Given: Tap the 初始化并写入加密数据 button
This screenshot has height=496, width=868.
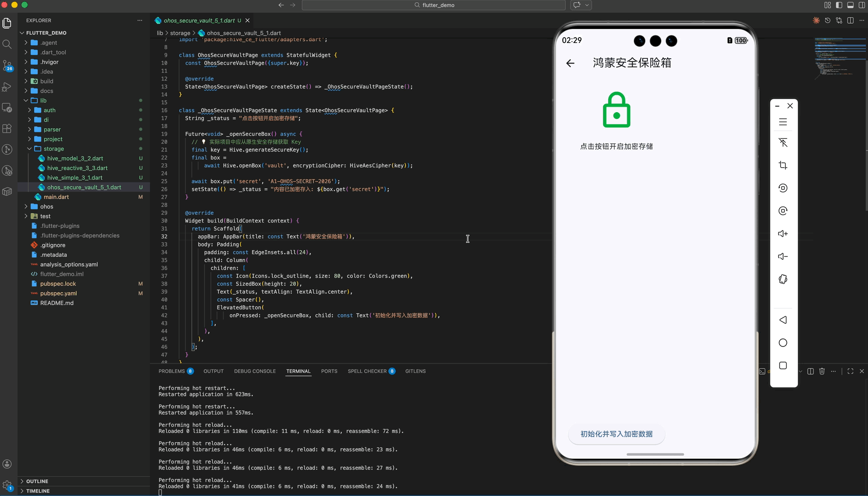Looking at the screenshot, I should point(616,434).
